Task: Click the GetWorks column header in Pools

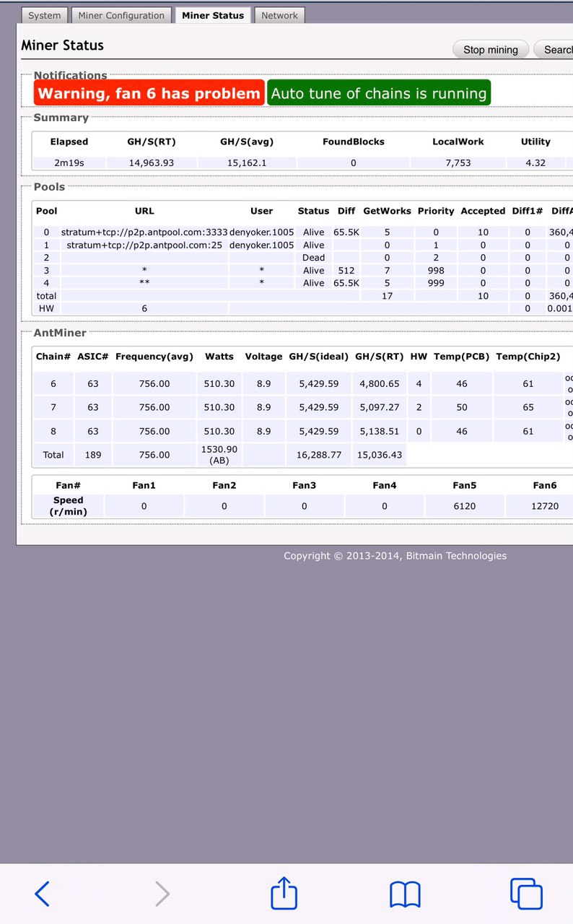Action: click(387, 212)
